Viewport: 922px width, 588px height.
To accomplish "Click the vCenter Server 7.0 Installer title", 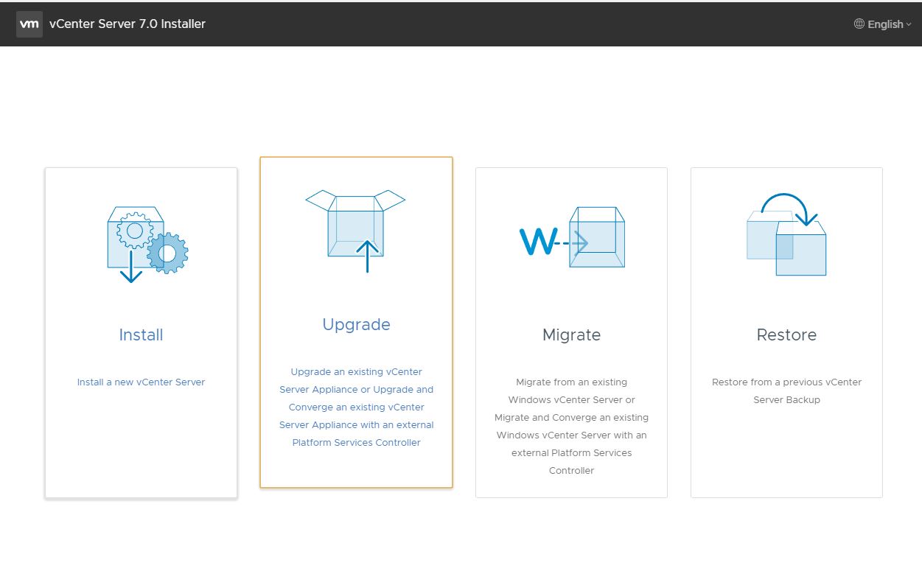I will [x=128, y=24].
